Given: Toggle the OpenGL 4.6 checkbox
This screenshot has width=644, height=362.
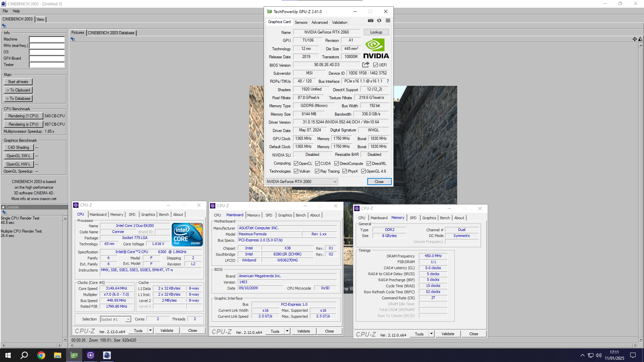Looking at the screenshot, I should click(363, 171).
